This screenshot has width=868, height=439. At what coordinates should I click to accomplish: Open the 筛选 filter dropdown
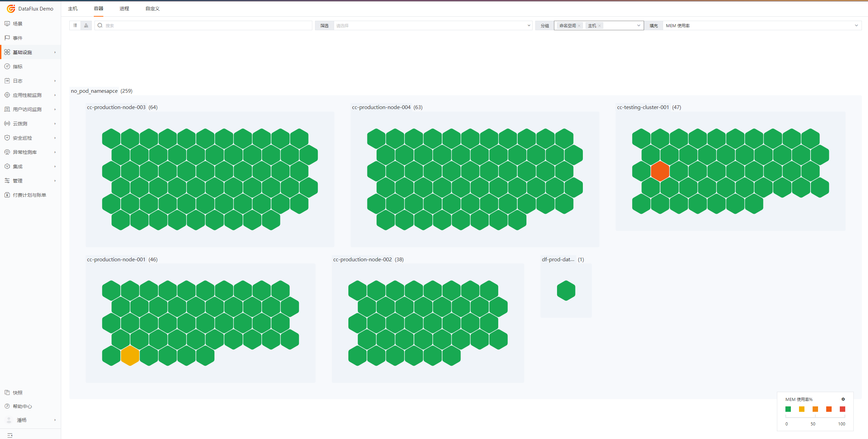tap(432, 25)
